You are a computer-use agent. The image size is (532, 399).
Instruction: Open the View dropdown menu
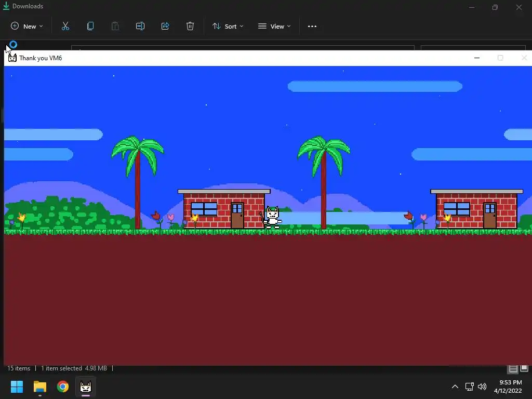click(274, 26)
